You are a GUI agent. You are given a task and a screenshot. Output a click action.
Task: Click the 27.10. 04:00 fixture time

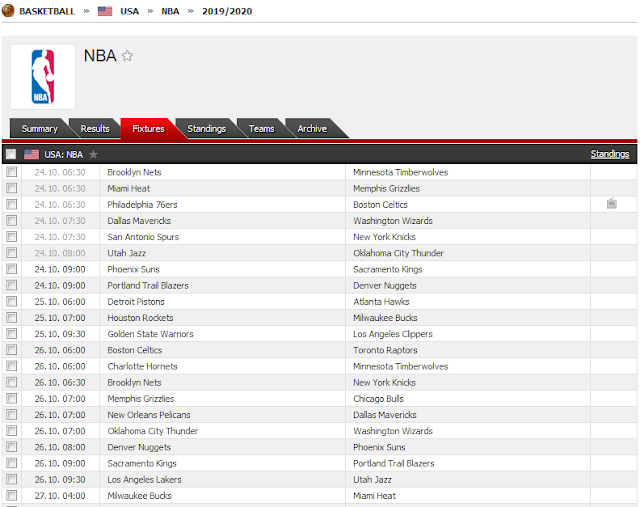coord(60,496)
